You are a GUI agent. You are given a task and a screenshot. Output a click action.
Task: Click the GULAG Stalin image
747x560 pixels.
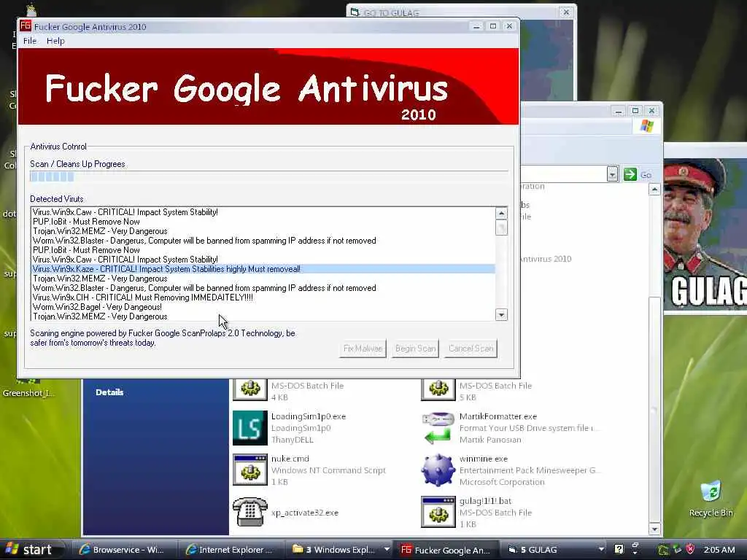tap(705, 235)
